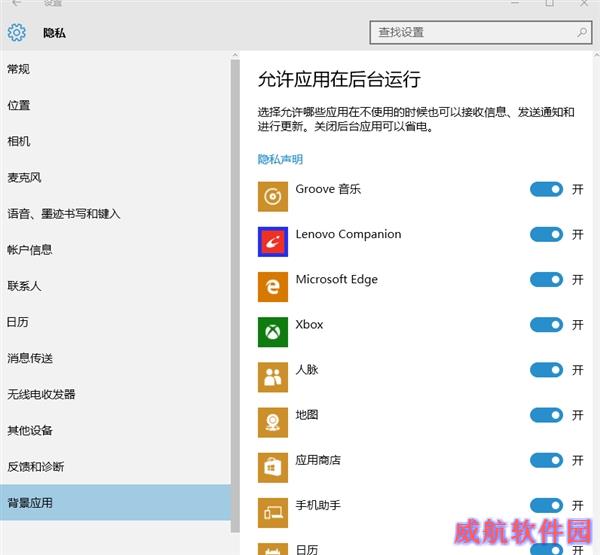Click the 允许应用在后台运行 heading
Image resolution: width=600 pixels, height=555 pixels.
pyautogui.click(x=339, y=79)
